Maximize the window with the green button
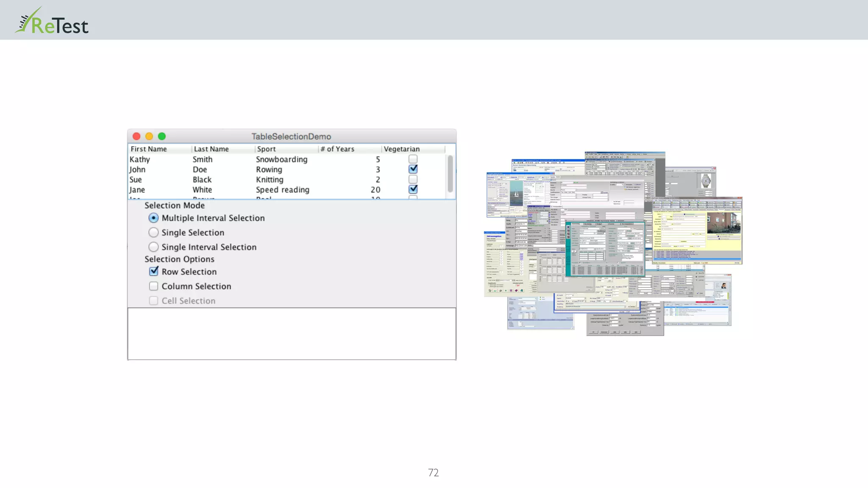The width and height of the screenshot is (868, 488). coord(162,136)
